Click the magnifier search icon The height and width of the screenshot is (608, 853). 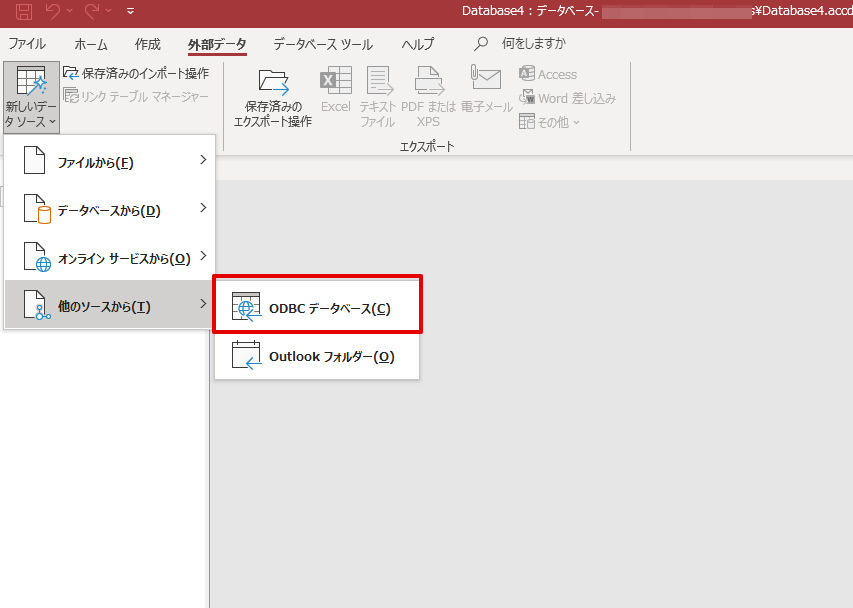point(481,44)
